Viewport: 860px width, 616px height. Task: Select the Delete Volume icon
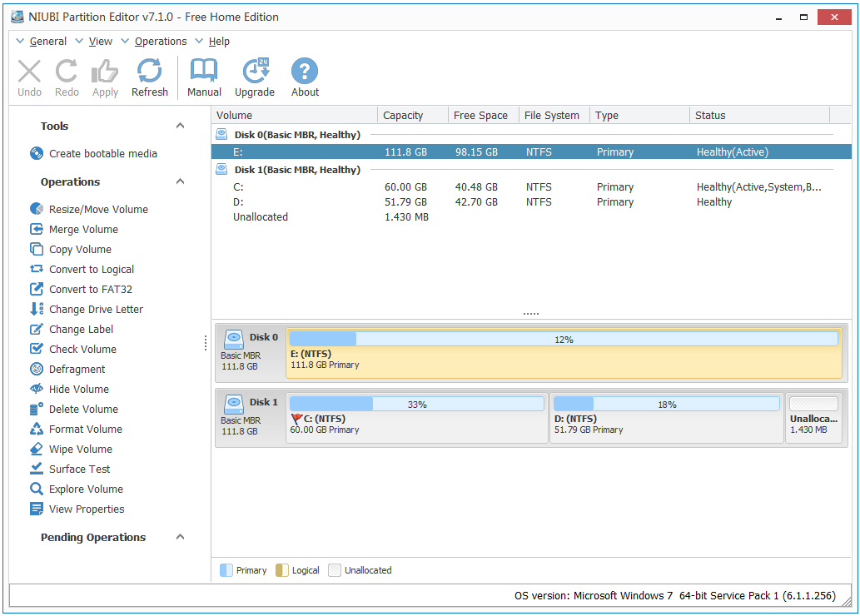[37, 410]
